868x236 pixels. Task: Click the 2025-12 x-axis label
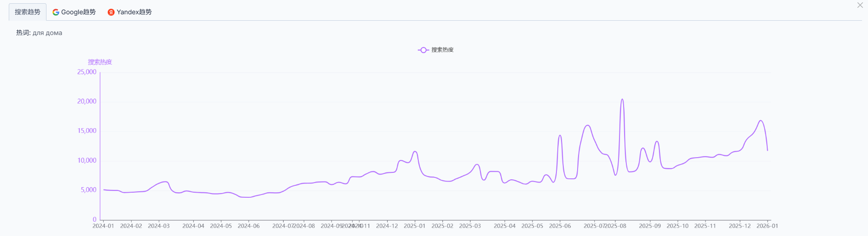[740, 226]
